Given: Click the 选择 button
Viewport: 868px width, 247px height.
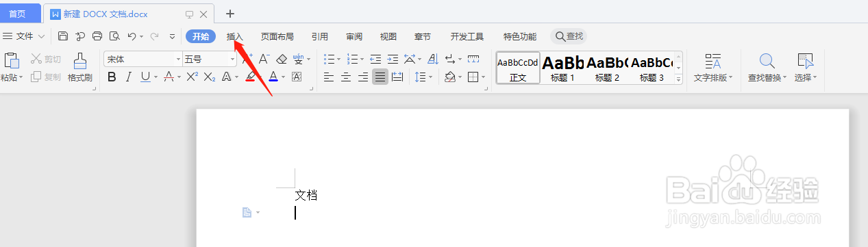Looking at the screenshot, I should (x=806, y=67).
